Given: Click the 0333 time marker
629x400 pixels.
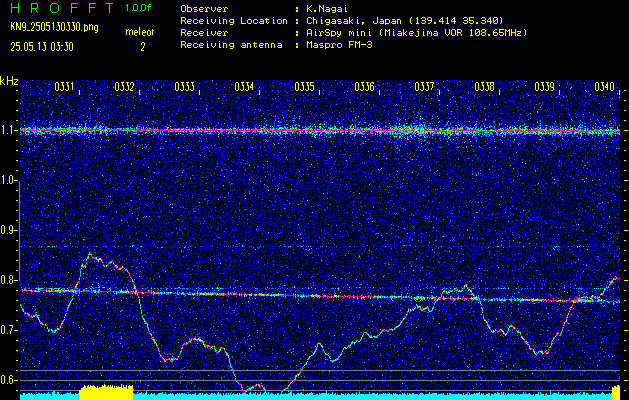Looking at the screenshot, I should (185, 86).
